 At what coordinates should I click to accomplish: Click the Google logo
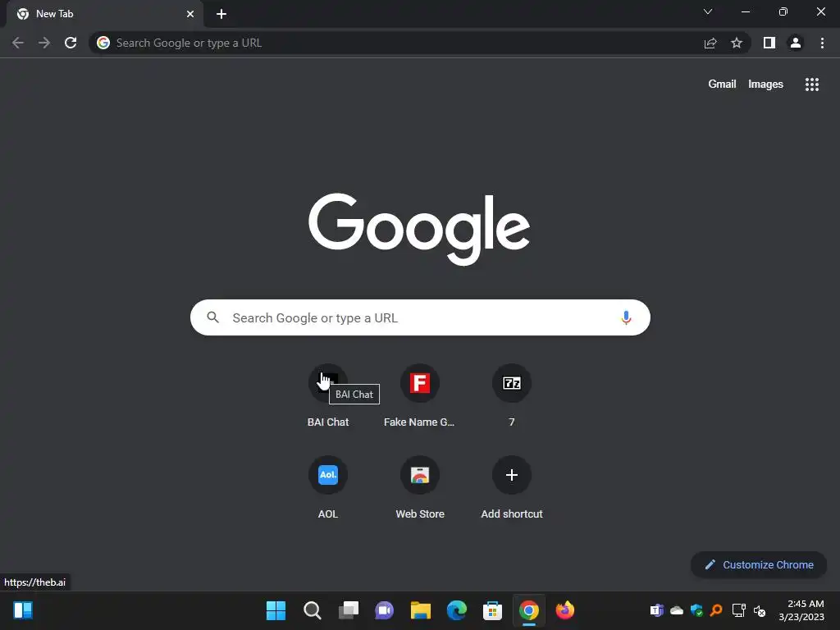419,229
